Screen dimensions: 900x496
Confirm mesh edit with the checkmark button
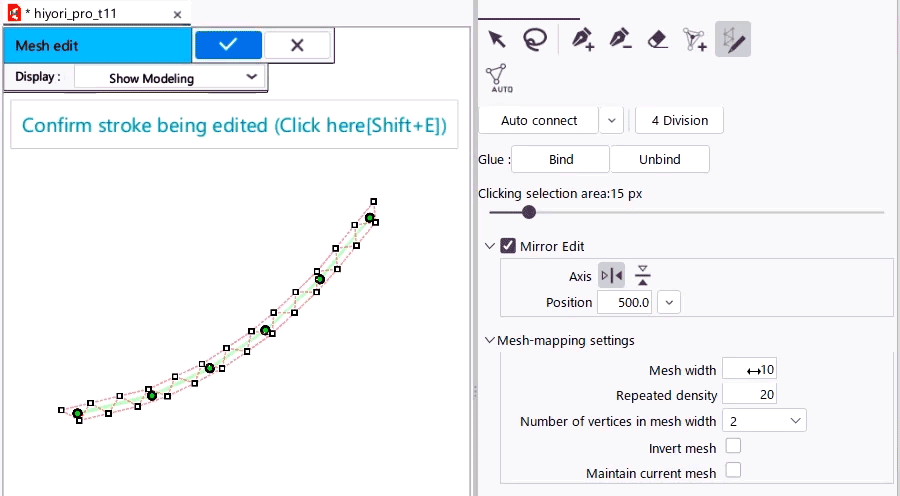(228, 44)
